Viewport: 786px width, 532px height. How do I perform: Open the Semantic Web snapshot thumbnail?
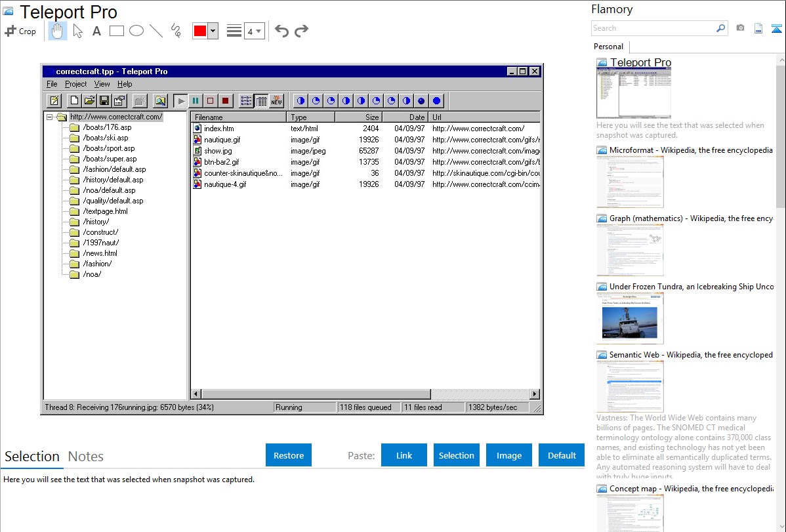pyautogui.click(x=630, y=386)
